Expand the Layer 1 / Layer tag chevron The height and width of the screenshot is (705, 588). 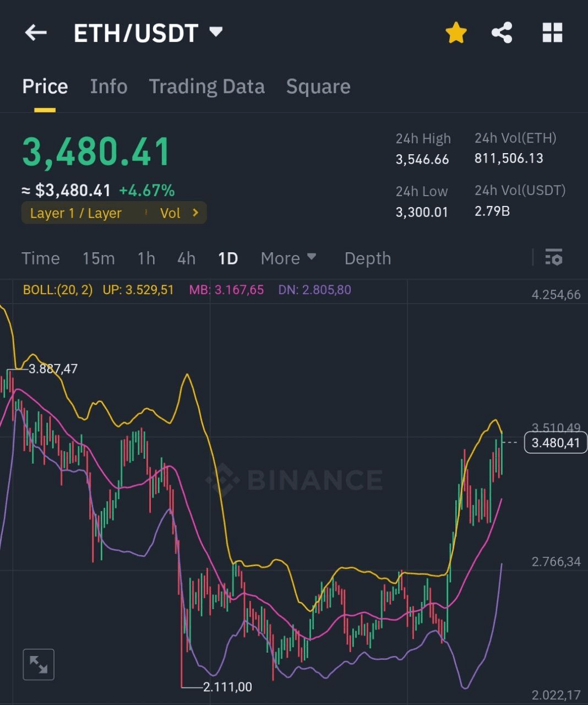point(195,213)
